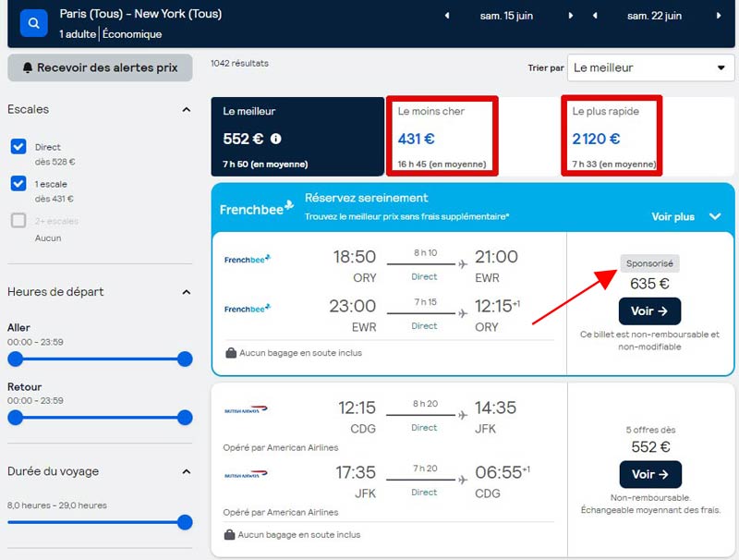Click the blue search magnifier icon

click(33, 22)
